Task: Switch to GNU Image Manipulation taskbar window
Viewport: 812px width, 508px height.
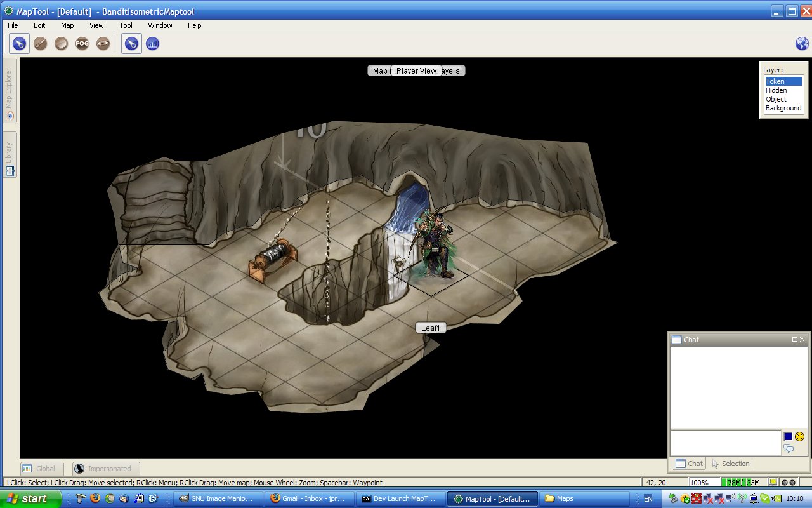Action: tap(218, 498)
